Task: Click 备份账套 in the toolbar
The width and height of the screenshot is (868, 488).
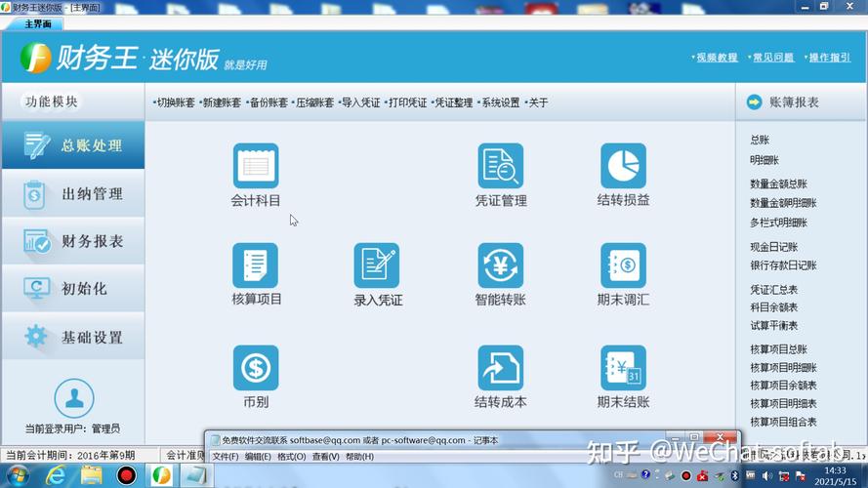Action: (x=268, y=102)
